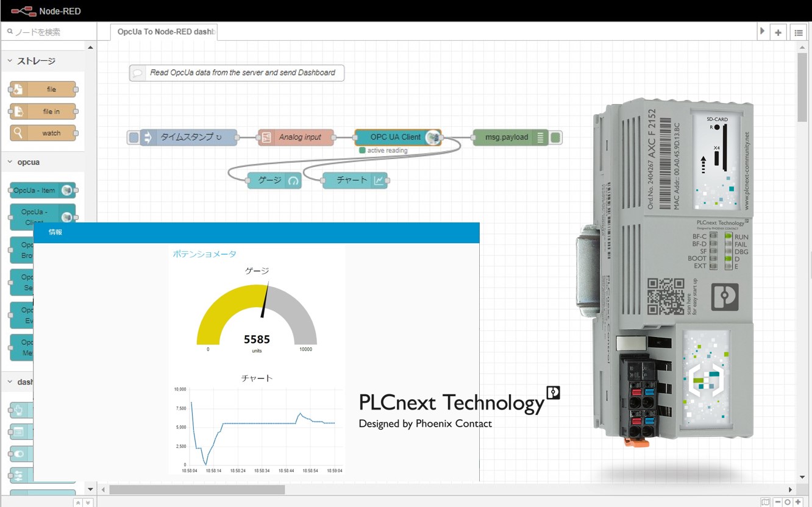This screenshot has height=507, width=812.
Task: Select the OpcUa To Node-RED dashboard tab
Action: (x=165, y=32)
